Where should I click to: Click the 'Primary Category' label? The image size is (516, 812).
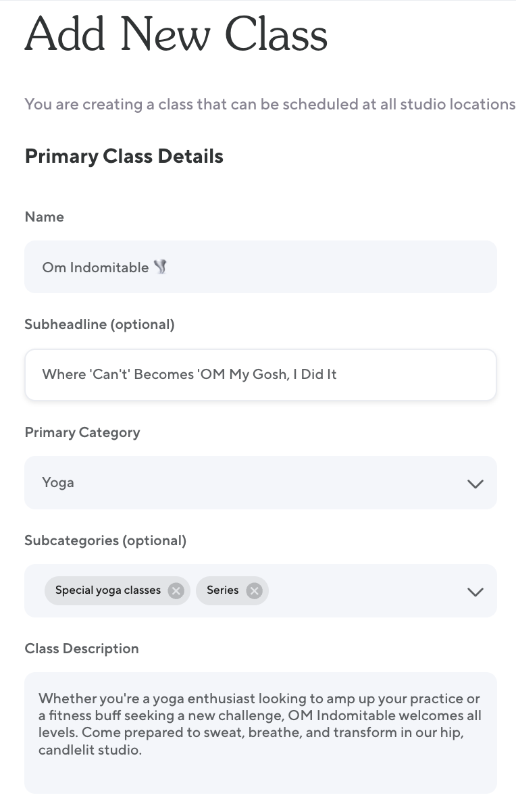pos(82,432)
